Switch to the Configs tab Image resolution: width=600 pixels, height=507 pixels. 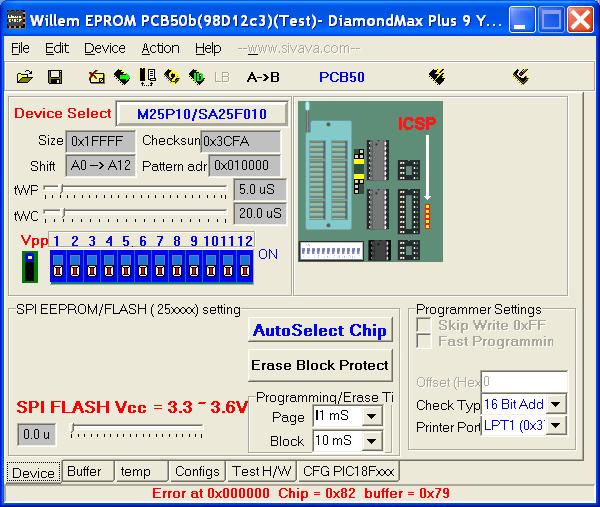(197, 471)
